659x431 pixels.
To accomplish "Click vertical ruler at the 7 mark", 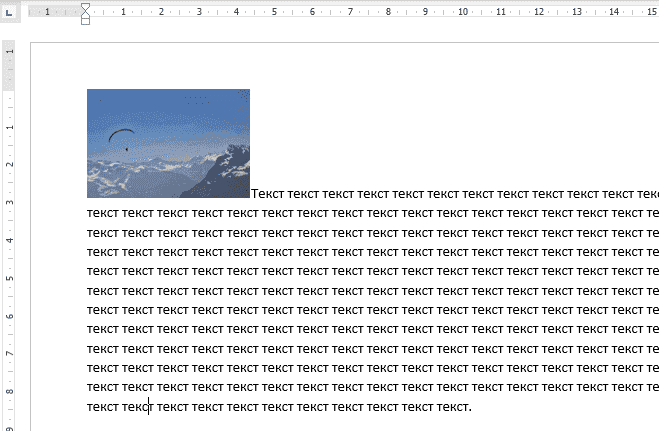I will pyautogui.click(x=9, y=354).
